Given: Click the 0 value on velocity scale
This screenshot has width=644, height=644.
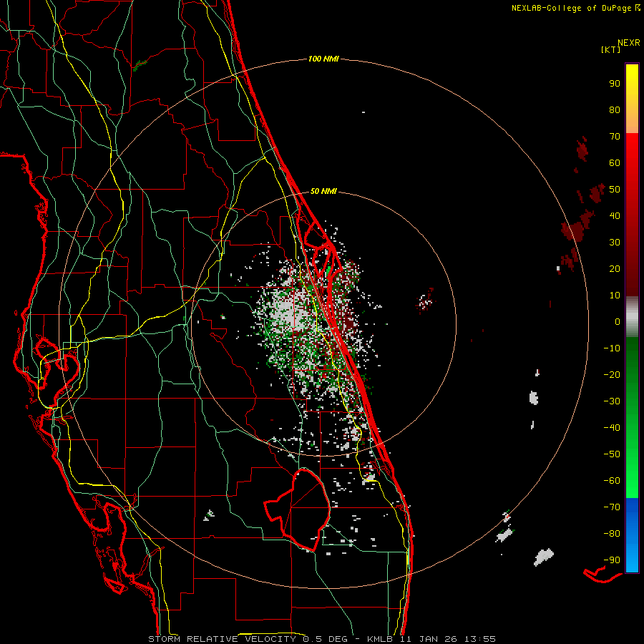Looking at the screenshot, I should coord(618,321).
